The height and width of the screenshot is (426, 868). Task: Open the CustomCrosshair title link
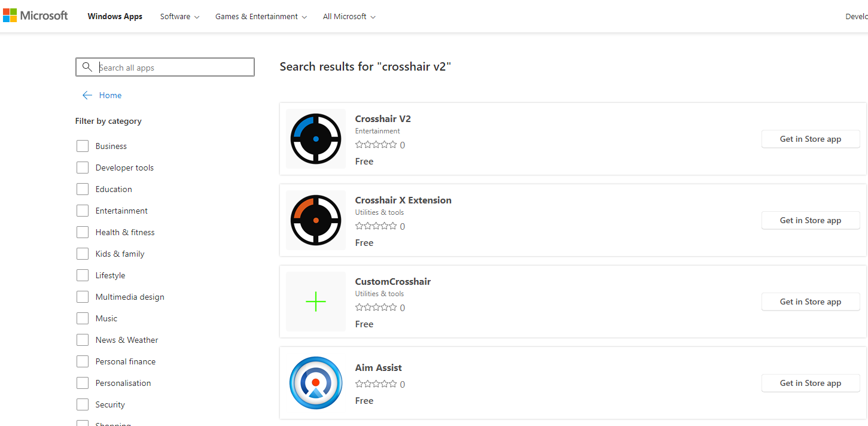pyautogui.click(x=393, y=281)
